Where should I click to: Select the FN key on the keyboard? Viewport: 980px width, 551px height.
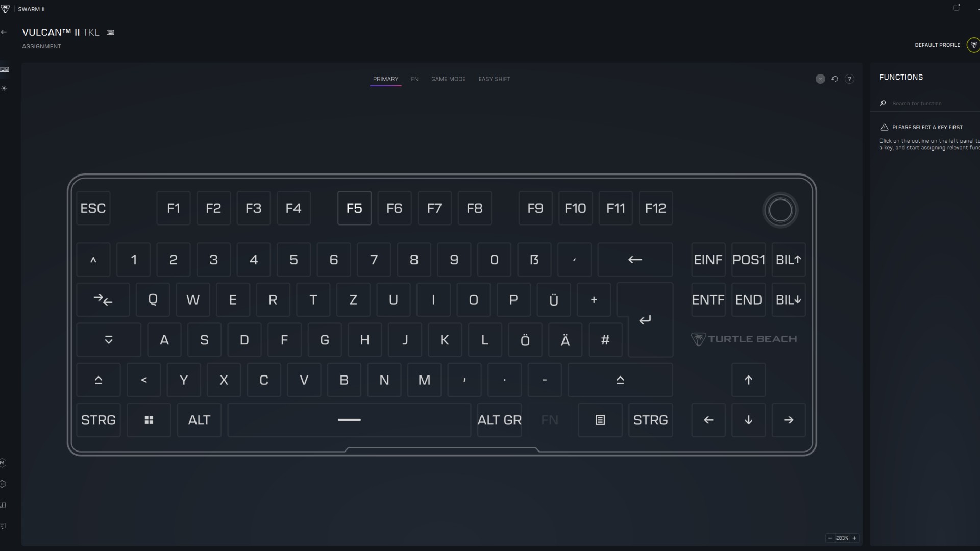tap(549, 420)
